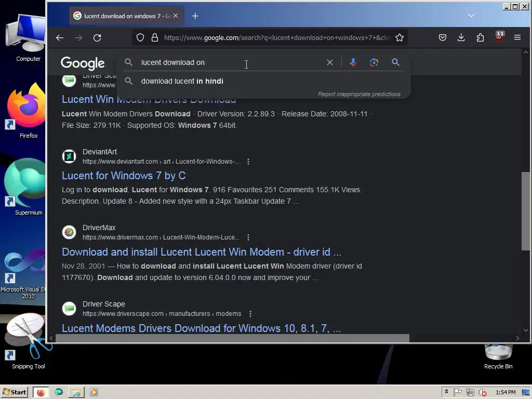This screenshot has height=399, width=532.
Task: Click the scroll down arrow of the page
Action: click(x=526, y=330)
